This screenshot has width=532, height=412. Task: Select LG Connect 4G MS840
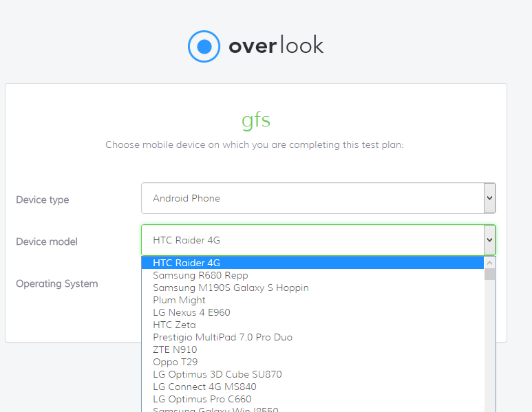coord(312,387)
